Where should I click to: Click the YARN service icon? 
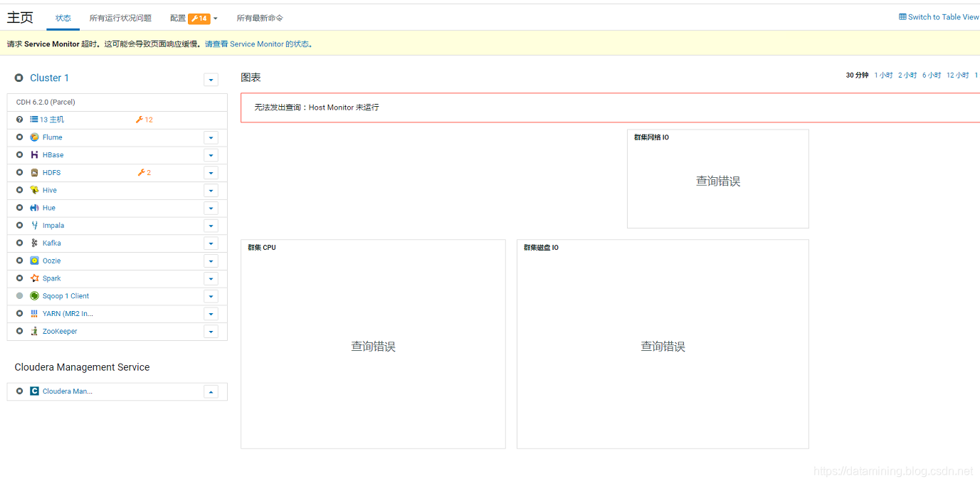coord(34,314)
